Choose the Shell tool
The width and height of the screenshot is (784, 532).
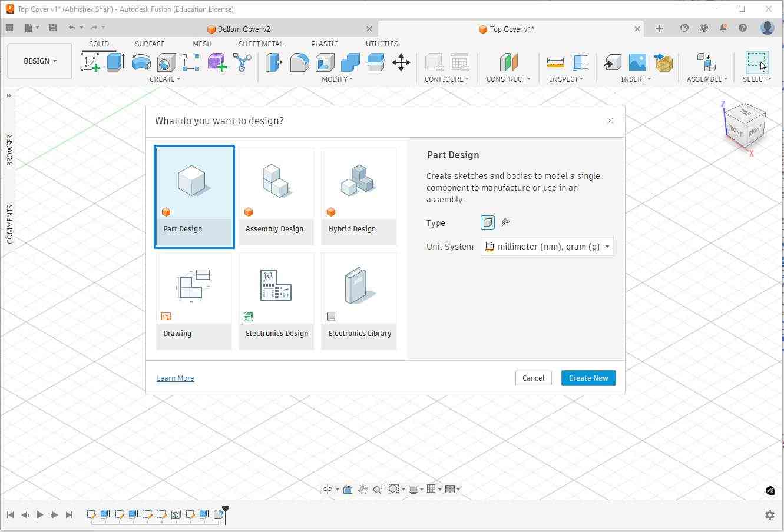point(325,62)
